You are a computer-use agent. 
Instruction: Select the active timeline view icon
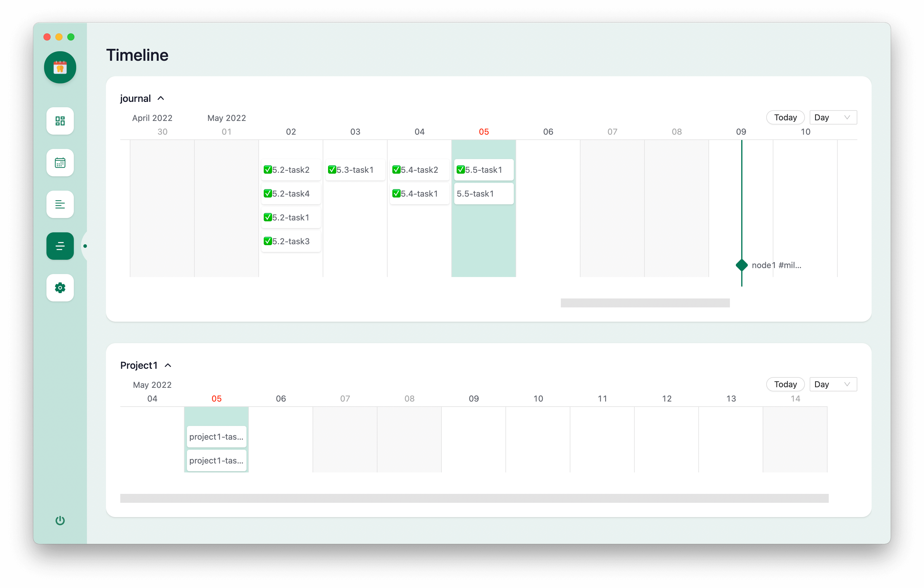coord(60,246)
